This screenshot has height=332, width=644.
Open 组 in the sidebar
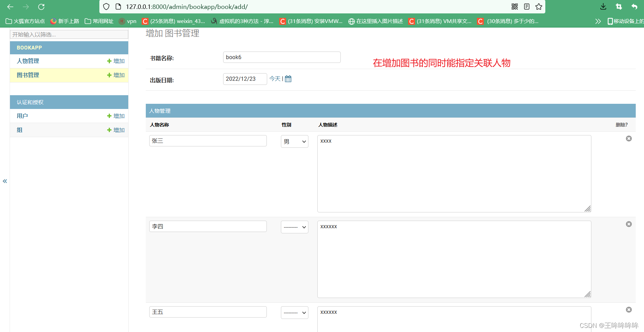click(x=20, y=130)
